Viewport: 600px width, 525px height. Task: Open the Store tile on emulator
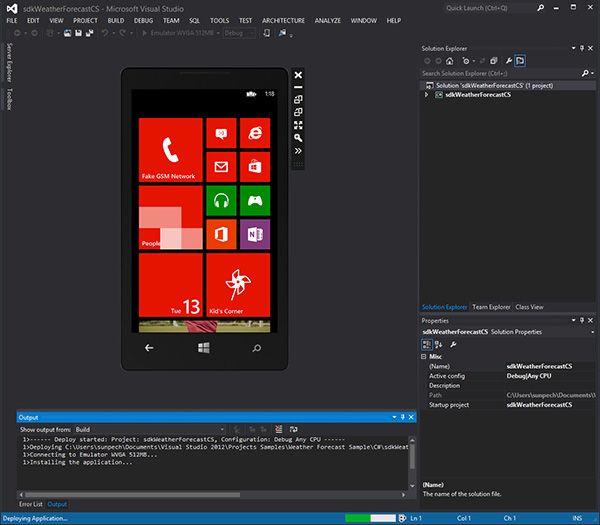(x=255, y=167)
